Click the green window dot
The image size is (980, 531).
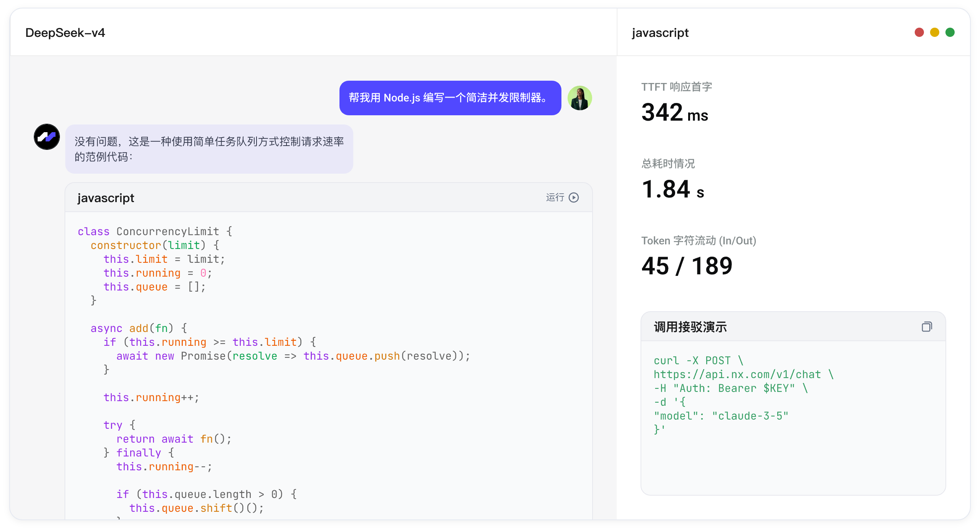click(x=950, y=32)
